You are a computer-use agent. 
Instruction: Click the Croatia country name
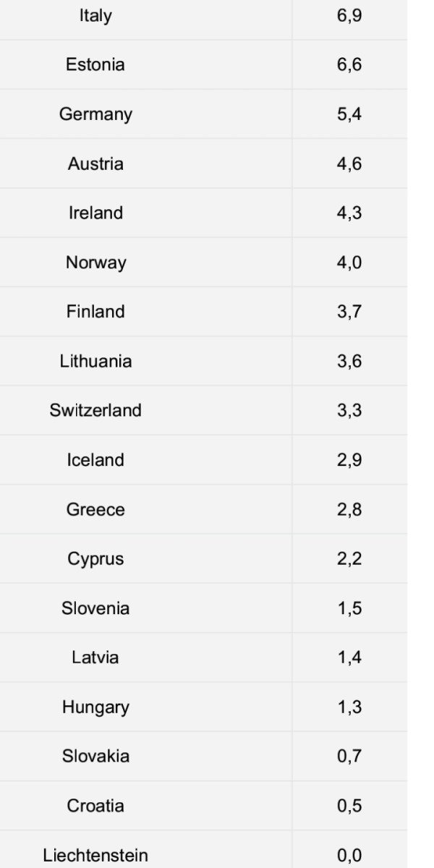coord(95,806)
